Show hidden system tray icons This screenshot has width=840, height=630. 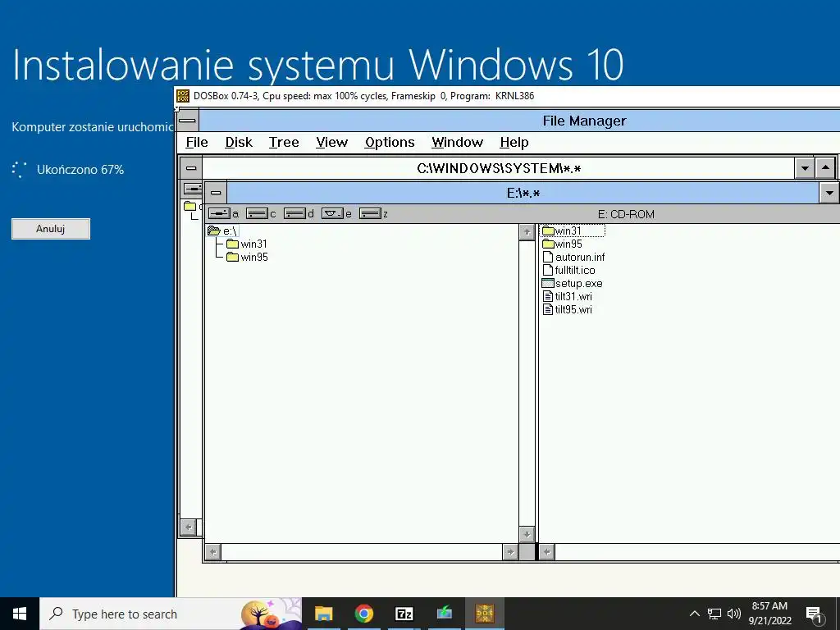coord(694,614)
